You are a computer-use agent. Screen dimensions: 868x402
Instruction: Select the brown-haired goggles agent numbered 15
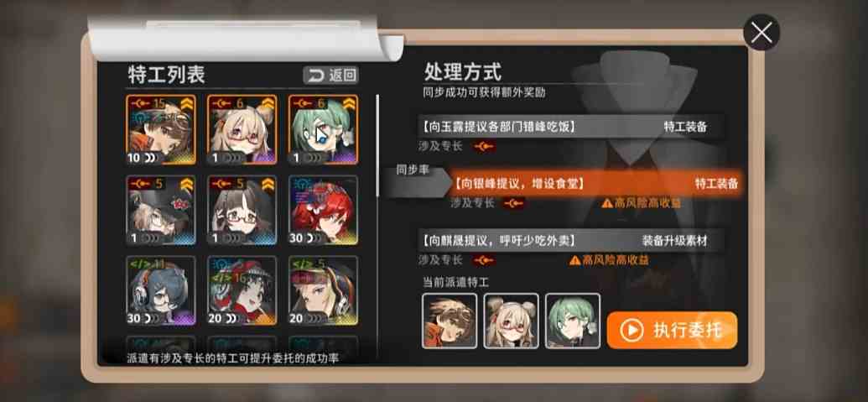click(x=160, y=129)
